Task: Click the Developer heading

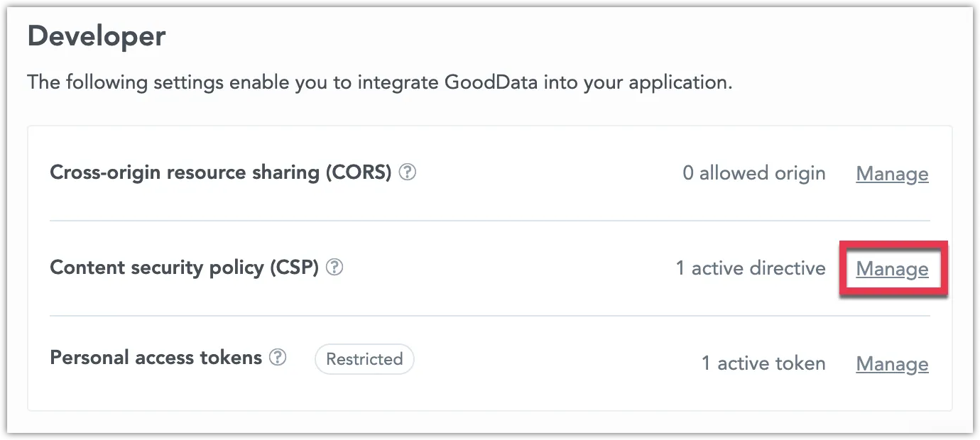Action: point(96,35)
